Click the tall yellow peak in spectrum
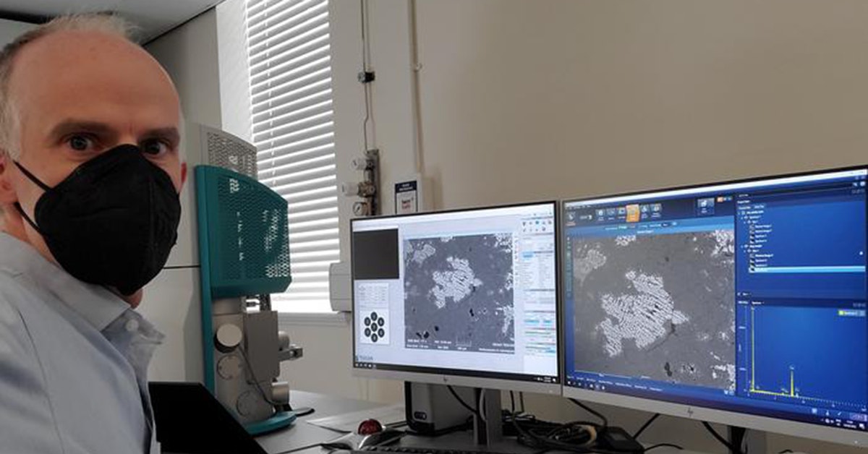Screen dimensions: 868x454 (752, 347)
